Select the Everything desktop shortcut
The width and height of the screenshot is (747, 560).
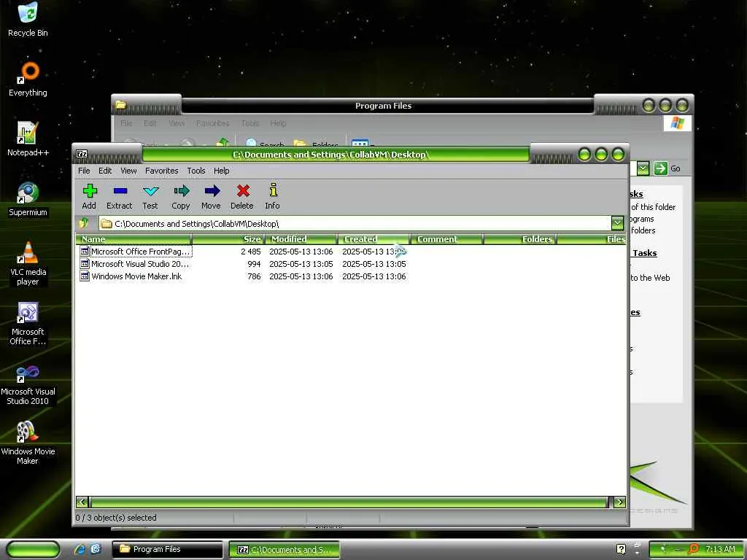tap(28, 79)
